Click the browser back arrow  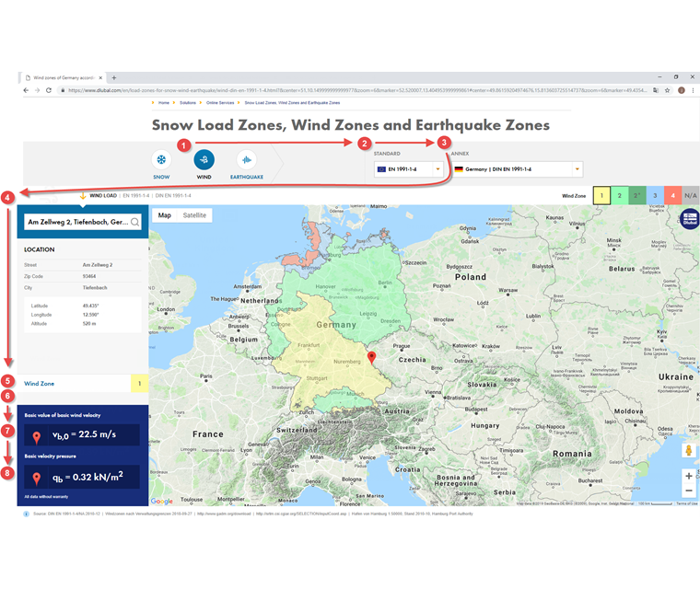pyautogui.click(x=26, y=90)
